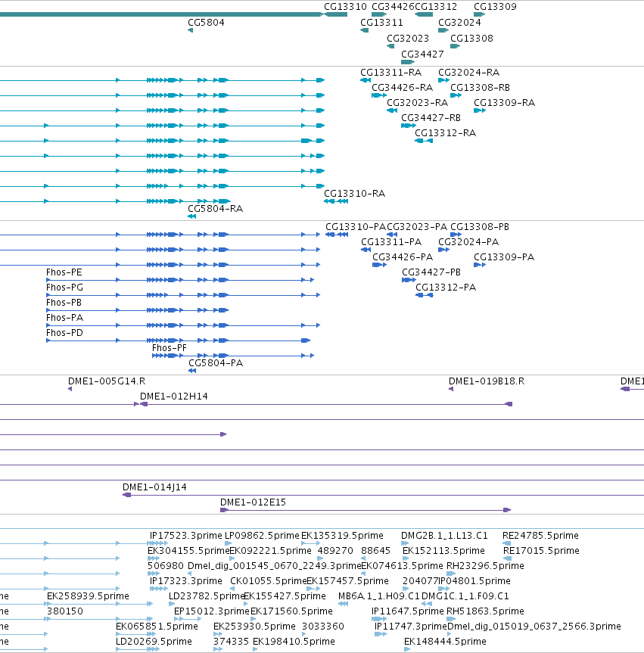Click transcript CG32023-RA

[418, 102]
